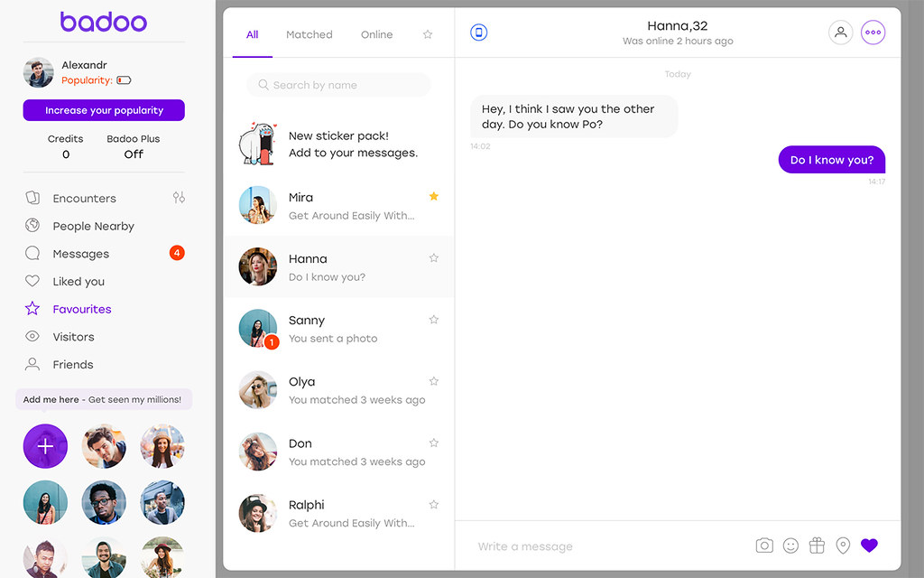Open the conversation with Olya
This screenshot has width=924, height=578.
[x=339, y=390]
